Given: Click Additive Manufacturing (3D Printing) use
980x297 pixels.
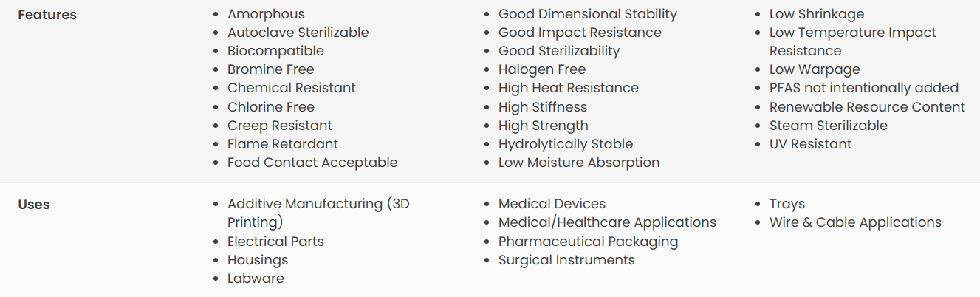Looking at the screenshot, I should [x=318, y=213].
